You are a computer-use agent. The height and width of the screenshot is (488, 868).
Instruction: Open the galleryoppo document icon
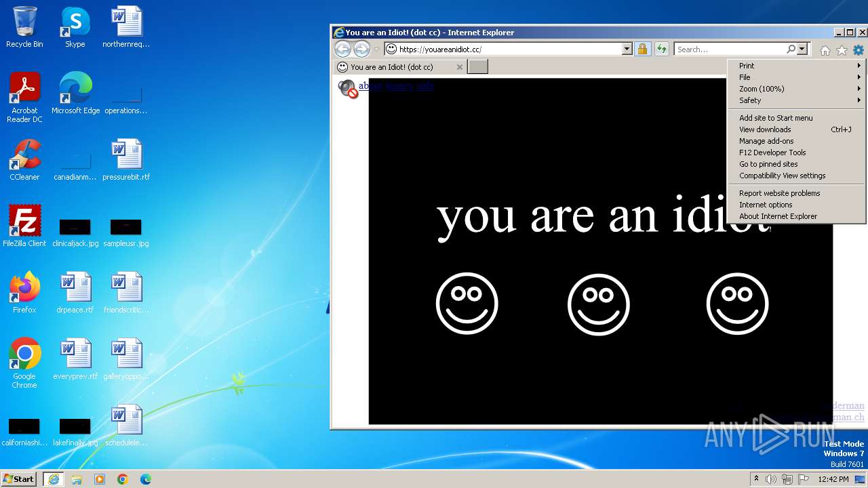[126, 359]
